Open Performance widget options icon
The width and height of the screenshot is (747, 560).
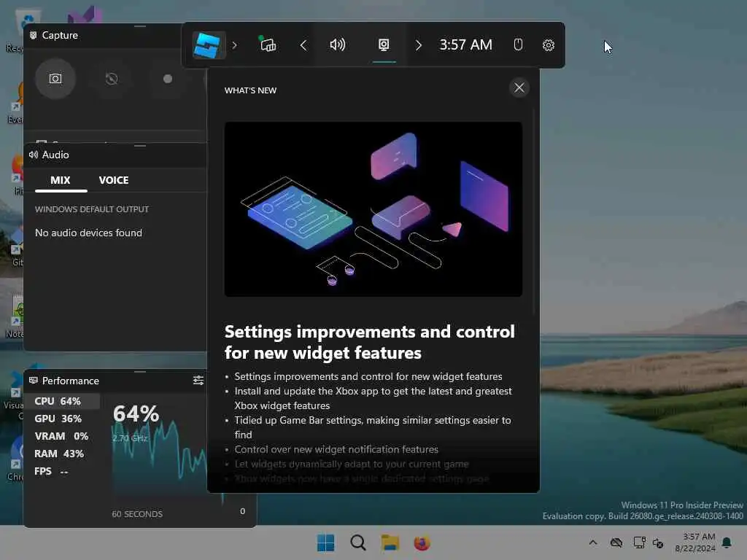click(x=198, y=381)
